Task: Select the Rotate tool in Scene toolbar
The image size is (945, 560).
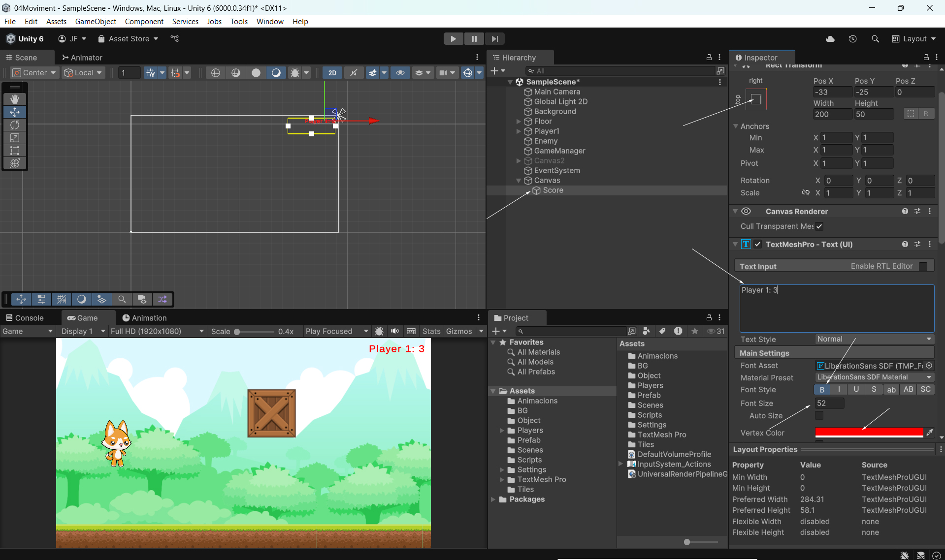Action: click(x=15, y=125)
